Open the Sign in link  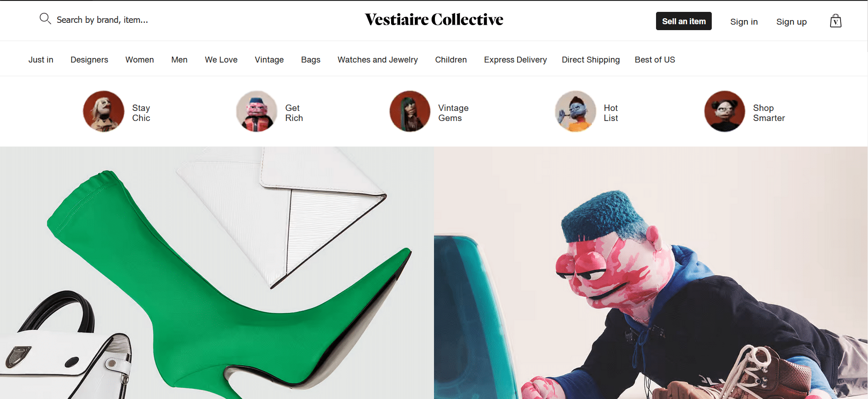tap(744, 21)
